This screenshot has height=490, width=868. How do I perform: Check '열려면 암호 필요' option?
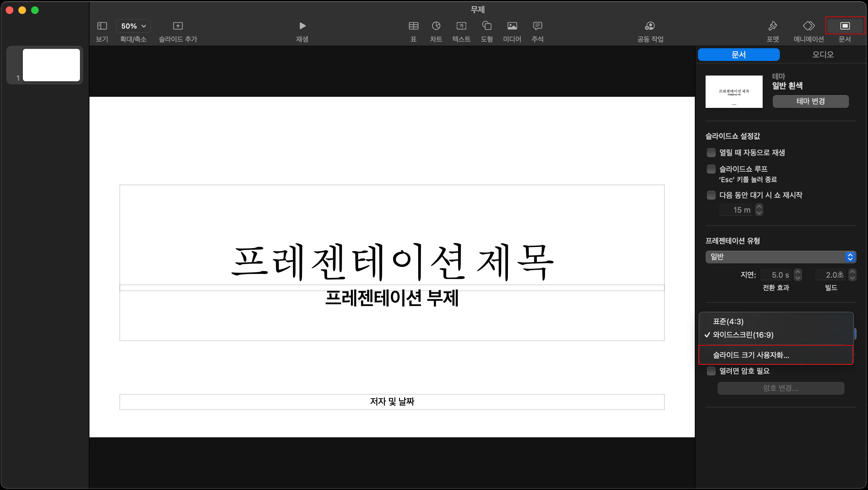[711, 371]
